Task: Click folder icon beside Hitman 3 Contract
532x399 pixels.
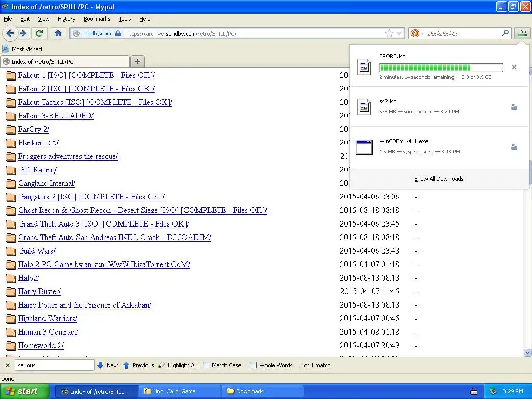Action: 11,332
